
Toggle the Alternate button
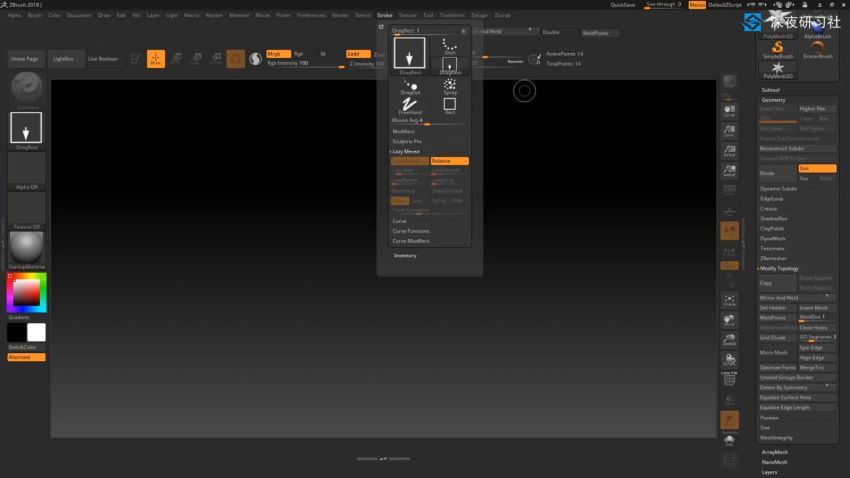pos(27,357)
